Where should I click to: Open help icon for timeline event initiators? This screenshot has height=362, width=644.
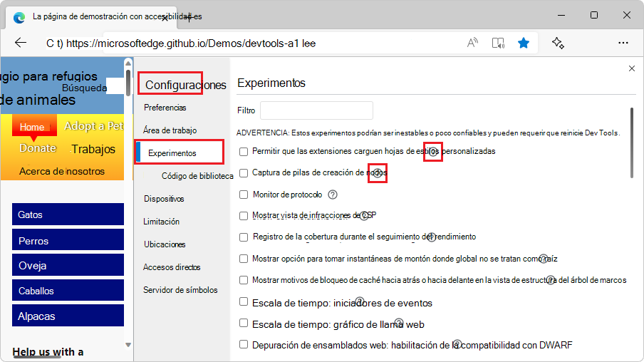tap(359, 301)
